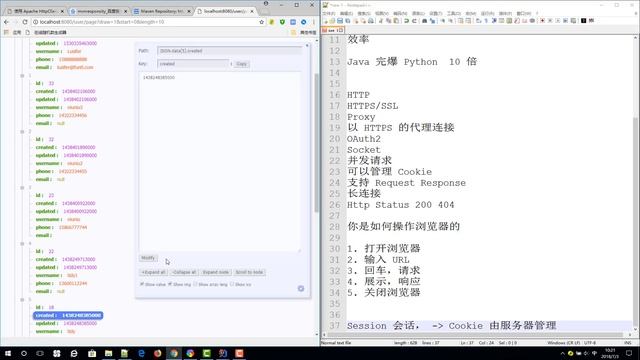Open Task View from the taskbar
Screen dimensions: 640x360
click(x=40, y=353)
